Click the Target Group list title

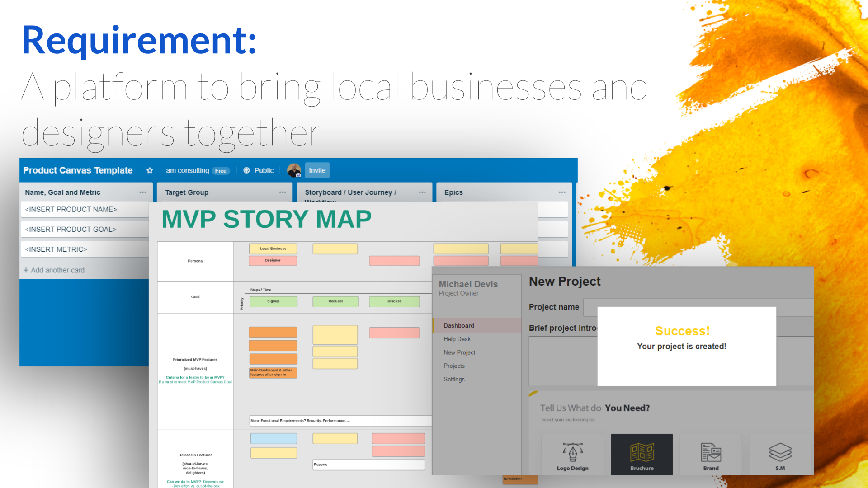[x=187, y=192]
